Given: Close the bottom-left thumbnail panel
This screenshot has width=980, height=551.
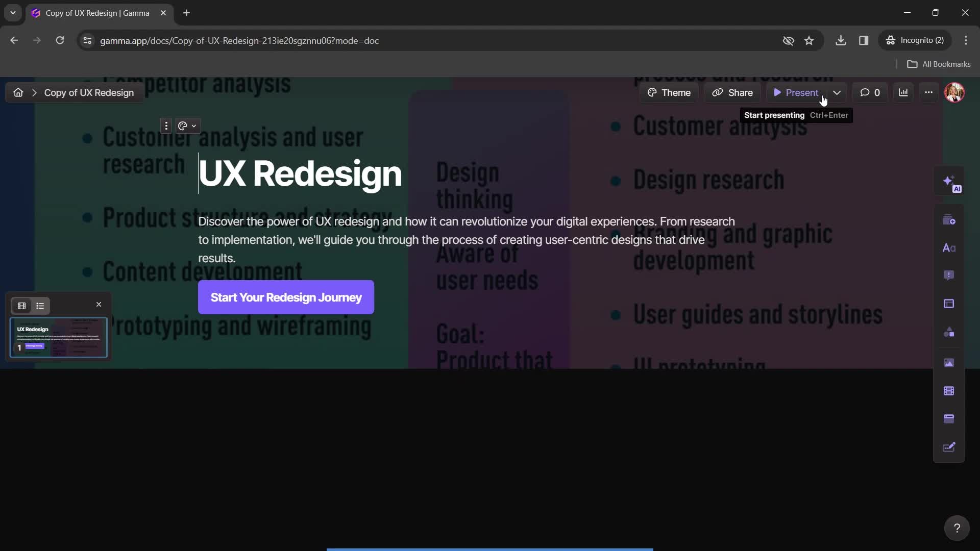Looking at the screenshot, I should tap(99, 304).
